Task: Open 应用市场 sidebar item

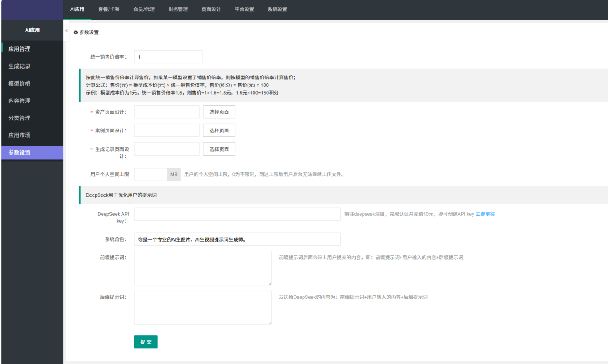Action: pos(33,135)
